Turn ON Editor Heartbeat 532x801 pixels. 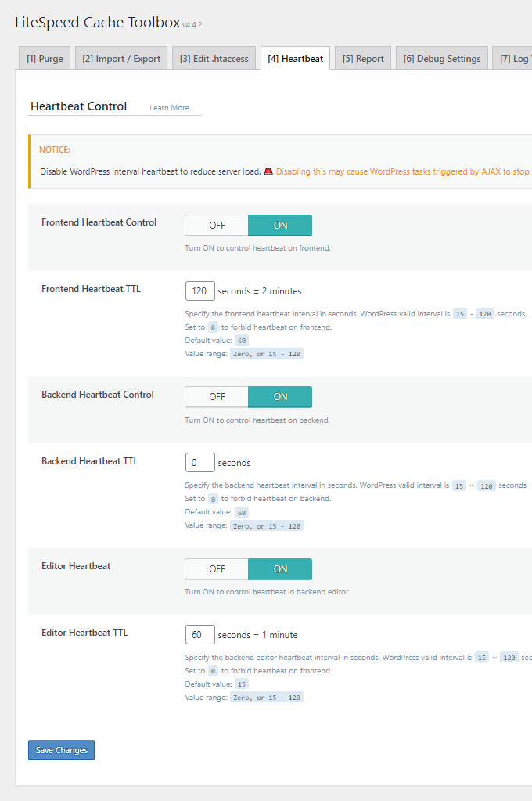point(280,569)
